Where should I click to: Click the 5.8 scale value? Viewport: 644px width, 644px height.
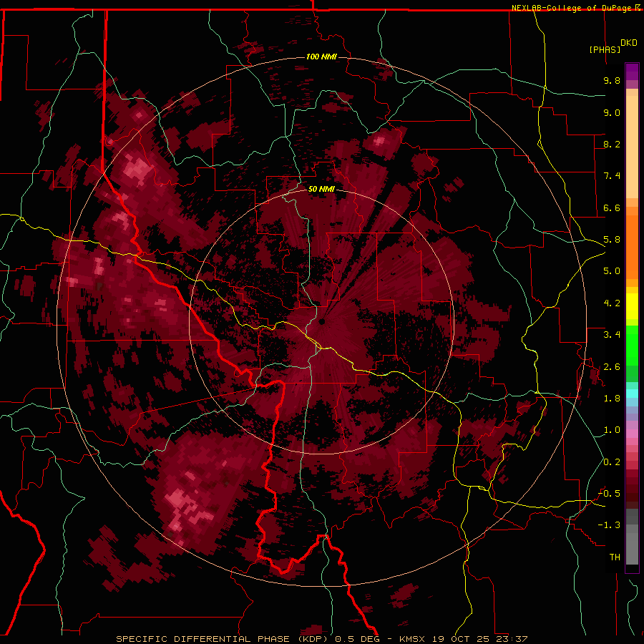(x=612, y=240)
